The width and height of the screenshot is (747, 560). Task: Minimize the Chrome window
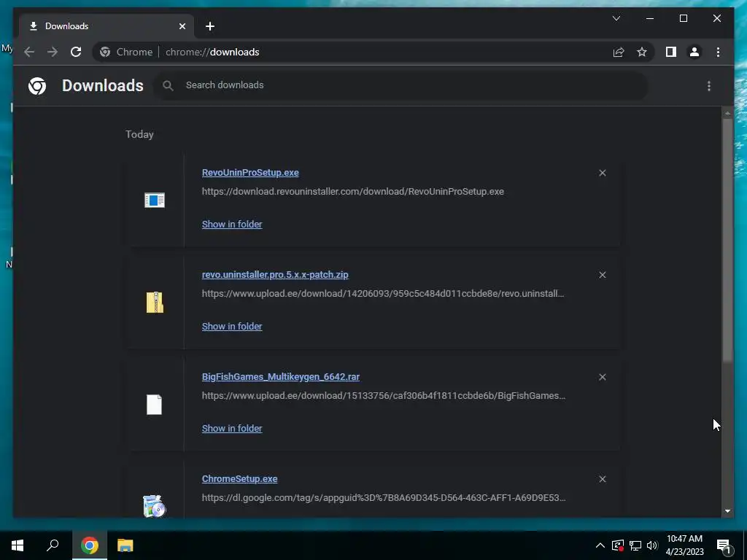[650, 18]
